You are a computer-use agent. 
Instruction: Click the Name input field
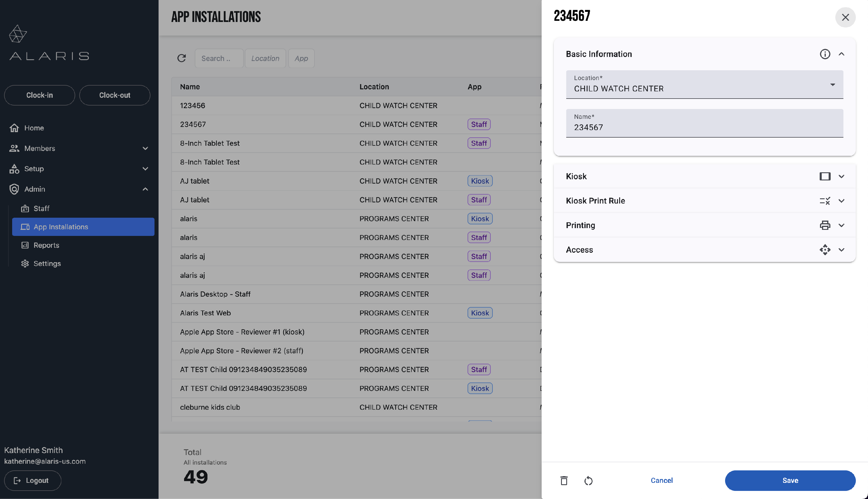click(x=704, y=127)
